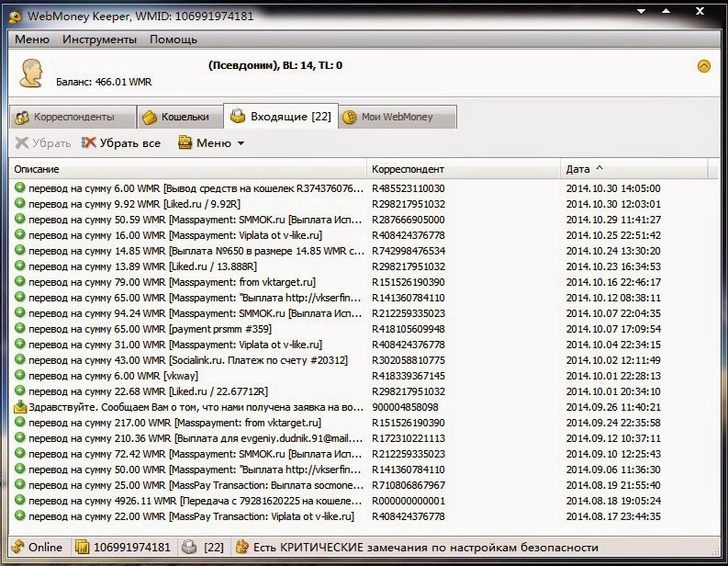Click green icon of 22.00 WMR Viplata row
728x566 pixels.
[x=19, y=515]
